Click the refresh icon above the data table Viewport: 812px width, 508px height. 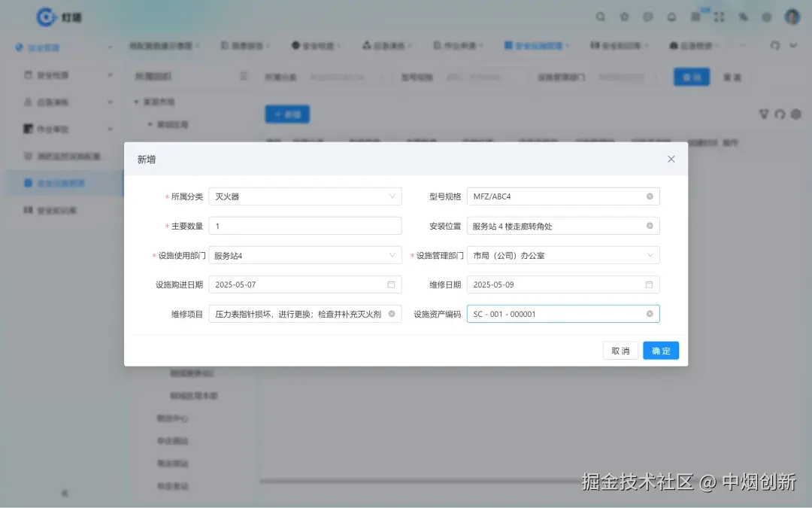coord(780,114)
